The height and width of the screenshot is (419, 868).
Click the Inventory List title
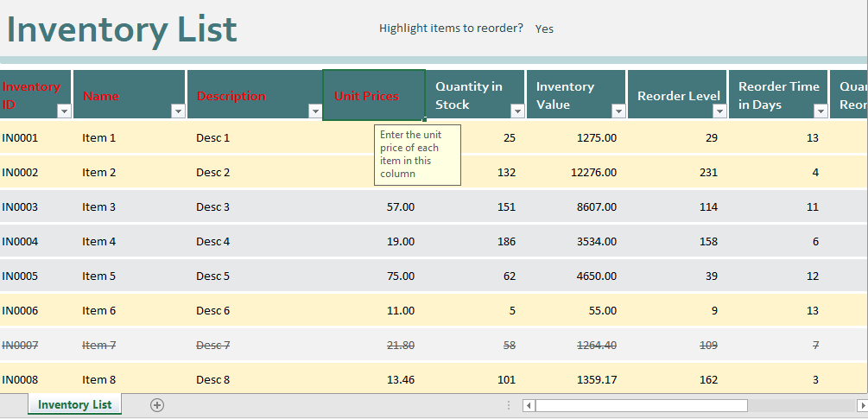pos(122,30)
